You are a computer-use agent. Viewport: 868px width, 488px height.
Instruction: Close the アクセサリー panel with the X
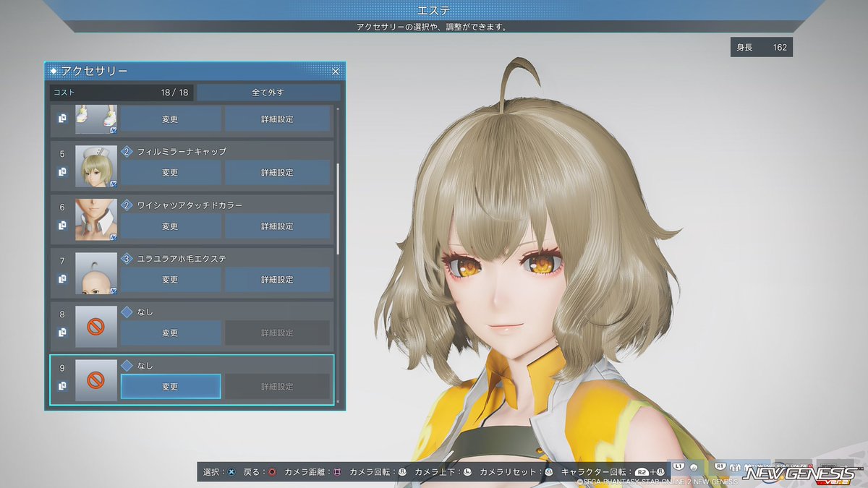(x=335, y=71)
